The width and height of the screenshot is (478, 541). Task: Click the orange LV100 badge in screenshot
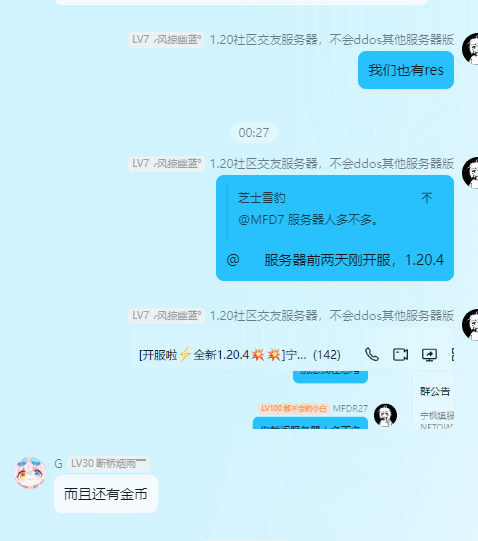click(x=294, y=409)
